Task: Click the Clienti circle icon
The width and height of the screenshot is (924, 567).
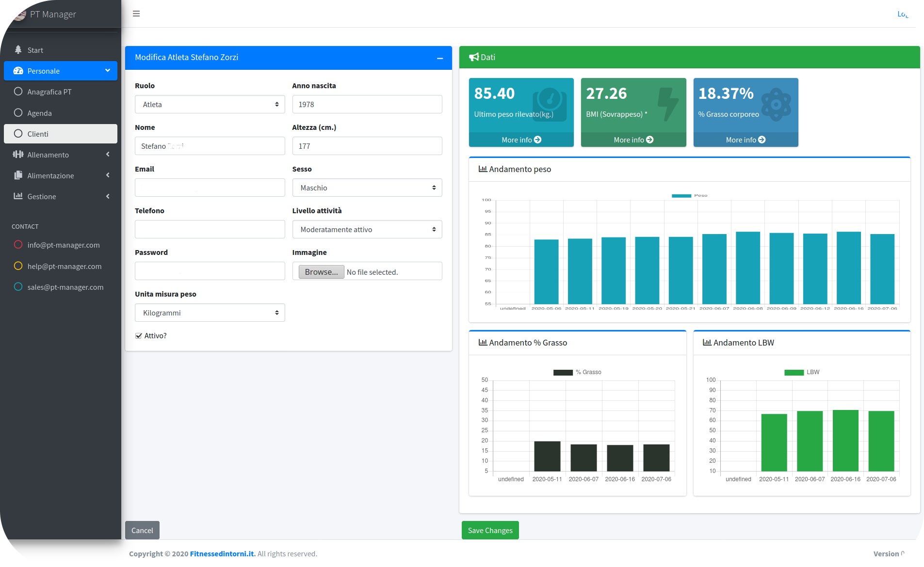Action: 18,134
